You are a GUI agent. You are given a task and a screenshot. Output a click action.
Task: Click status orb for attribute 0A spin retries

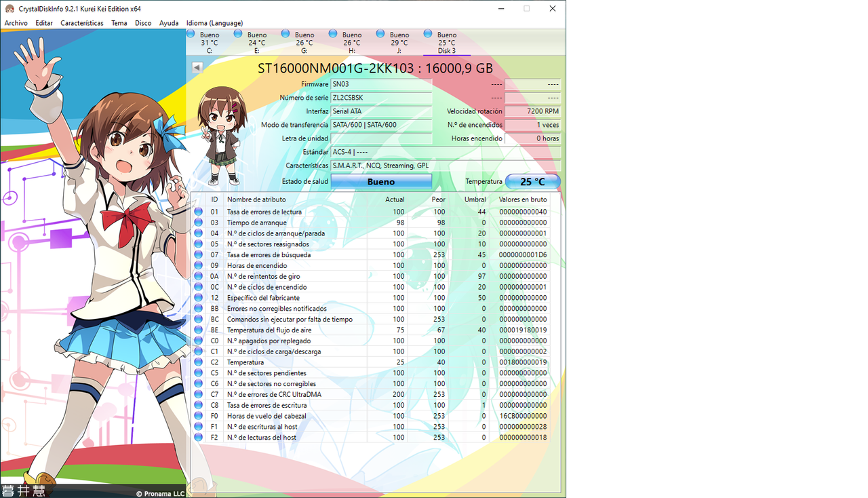click(x=199, y=276)
